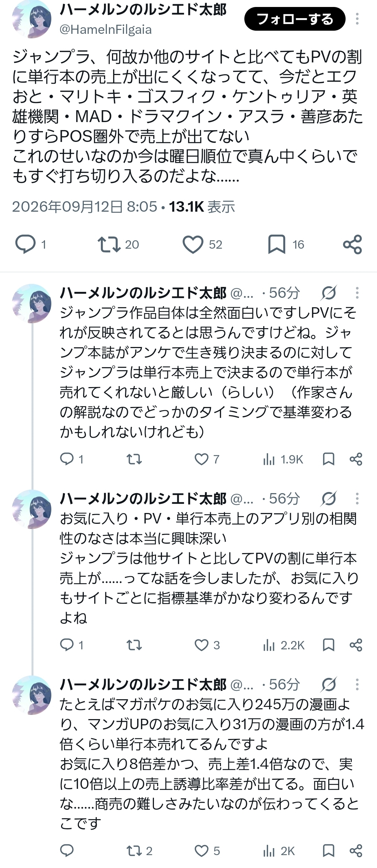The image size is (377, 868).
Task: View analytics showing 1.9K on first reply
Action: [283, 459]
